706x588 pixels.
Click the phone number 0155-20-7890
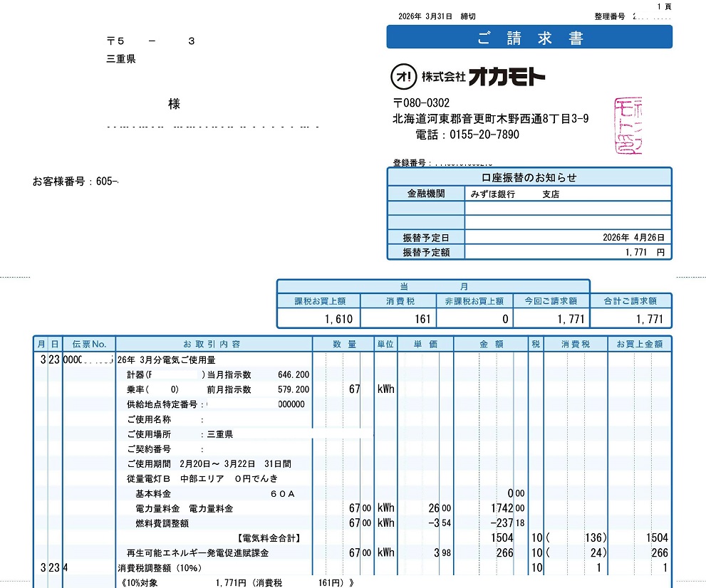[483, 135]
